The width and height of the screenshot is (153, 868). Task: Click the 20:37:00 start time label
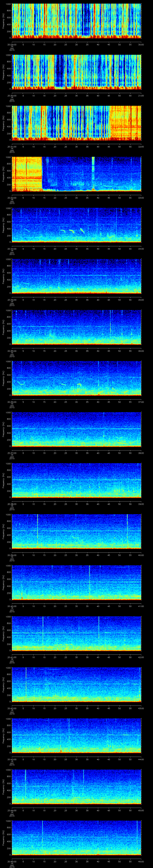click(x=12, y=453)
